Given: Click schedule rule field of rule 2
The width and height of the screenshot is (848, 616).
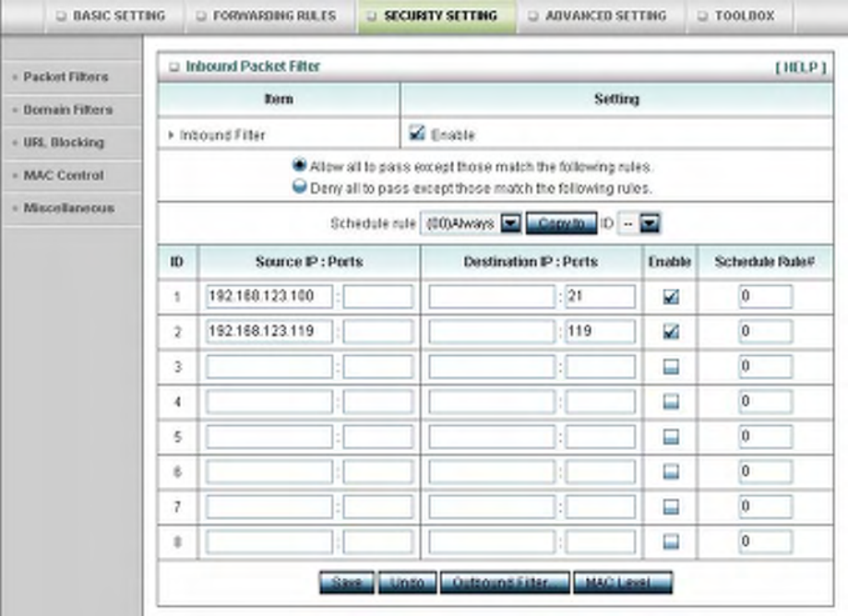Looking at the screenshot, I should (765, 332).
